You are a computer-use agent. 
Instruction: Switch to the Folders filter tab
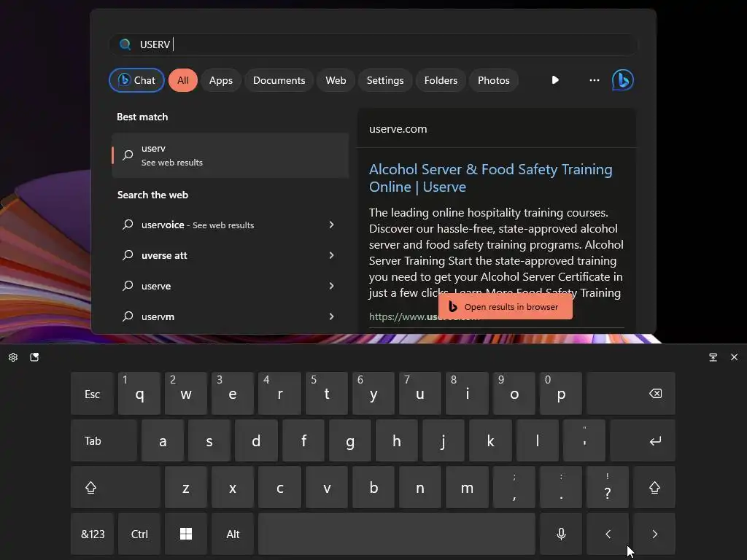[x=441, y=80]
